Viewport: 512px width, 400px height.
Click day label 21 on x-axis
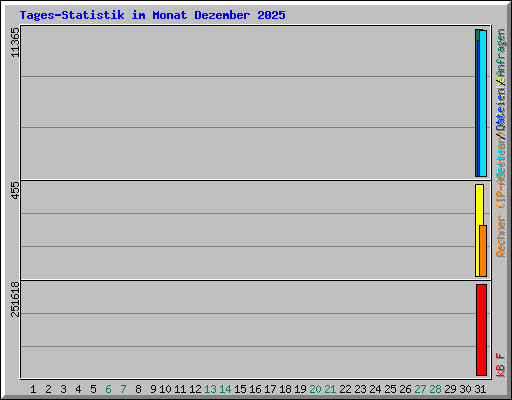pos(330,389)
